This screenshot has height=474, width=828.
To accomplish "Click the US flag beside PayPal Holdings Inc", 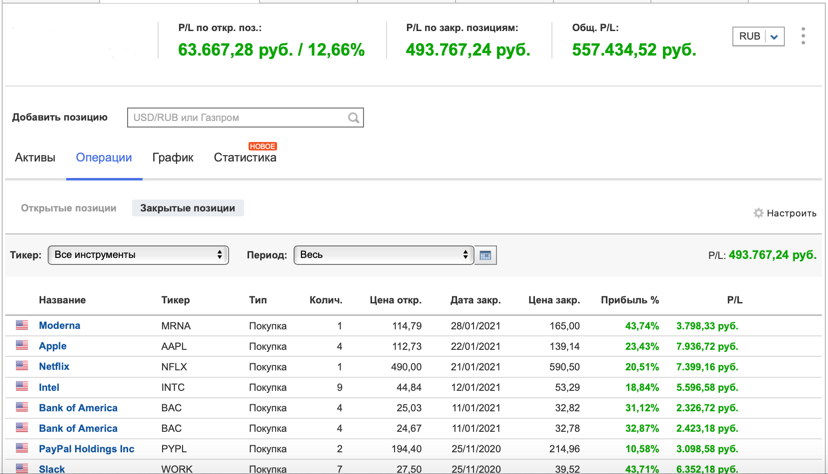I will click(x=22, y=448).
